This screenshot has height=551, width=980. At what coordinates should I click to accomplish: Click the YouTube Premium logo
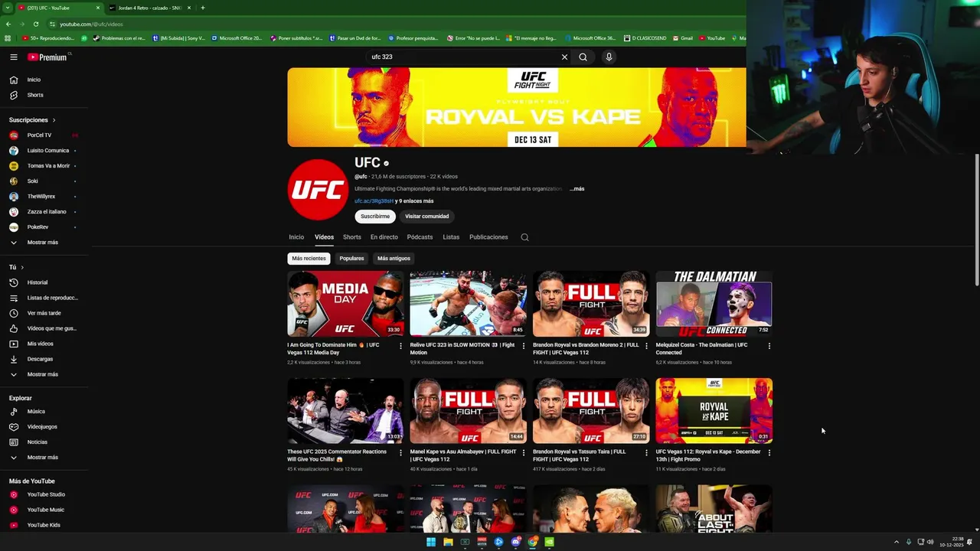pyautogui.click(x=47, y=57)
